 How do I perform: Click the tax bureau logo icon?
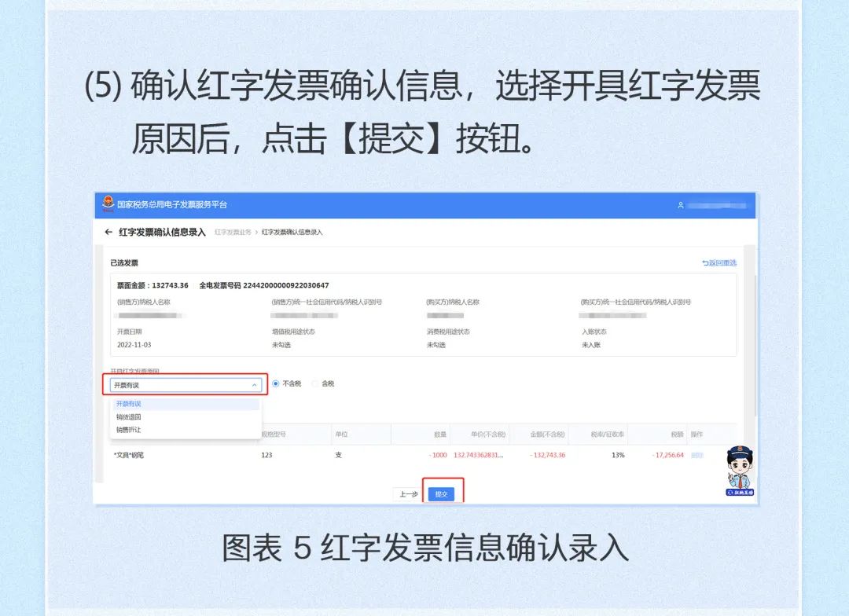[108, 203]
